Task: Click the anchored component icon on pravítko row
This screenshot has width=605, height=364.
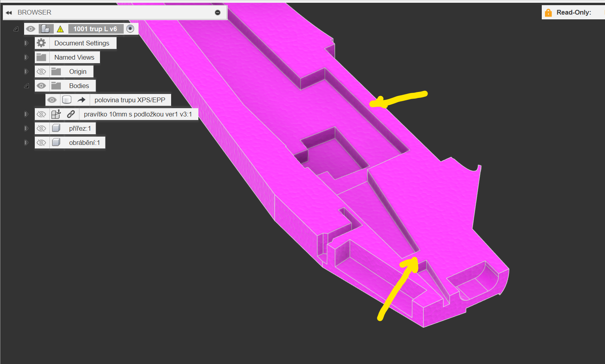Action: coord(56,114)
